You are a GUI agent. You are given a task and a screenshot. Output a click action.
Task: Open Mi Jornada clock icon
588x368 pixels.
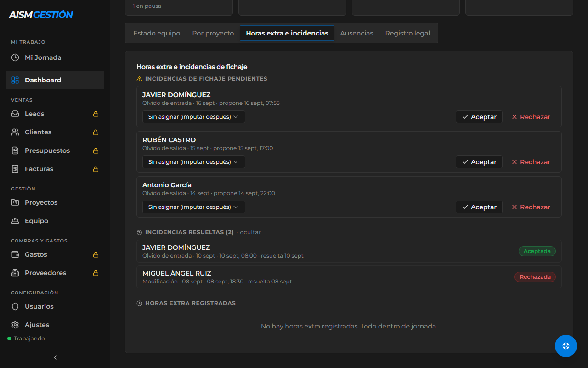coord(15,57)
